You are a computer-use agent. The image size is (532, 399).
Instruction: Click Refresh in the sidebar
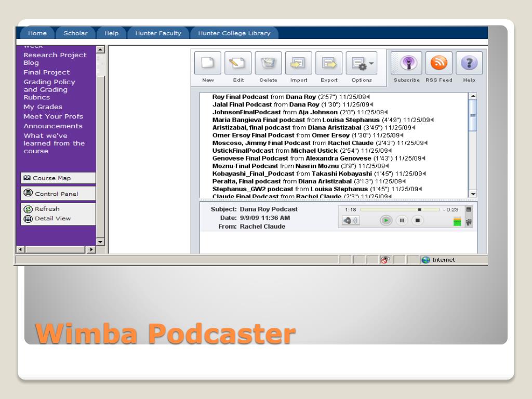click(x=42, y=209)
